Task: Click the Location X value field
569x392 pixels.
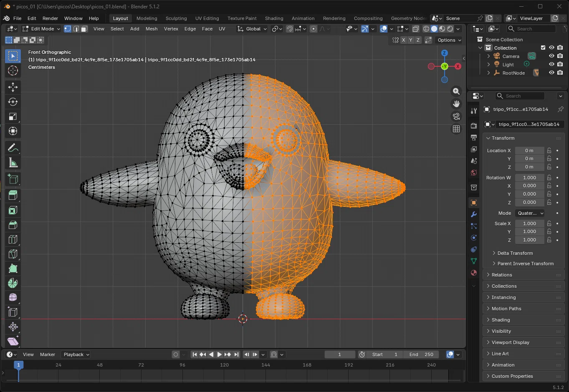Action: point(529,151)
